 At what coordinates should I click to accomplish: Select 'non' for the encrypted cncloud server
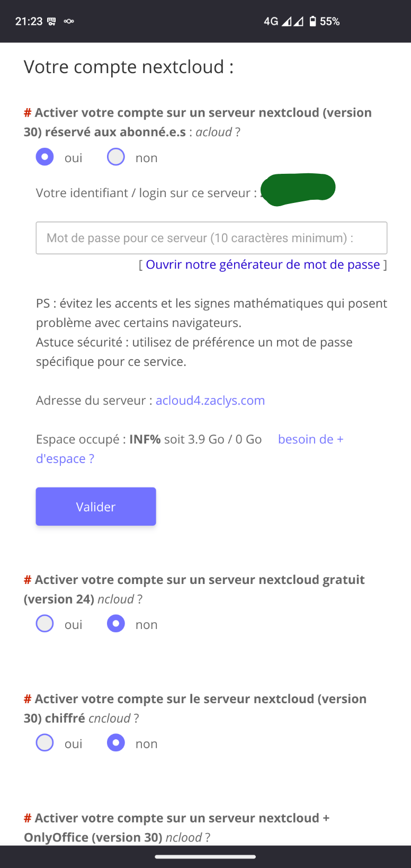pos(116,743)
